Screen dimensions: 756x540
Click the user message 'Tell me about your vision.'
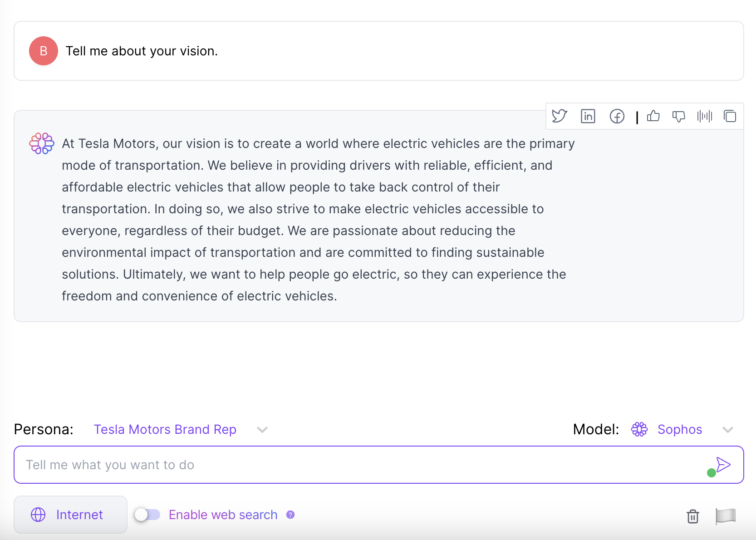tap(142, 51)
